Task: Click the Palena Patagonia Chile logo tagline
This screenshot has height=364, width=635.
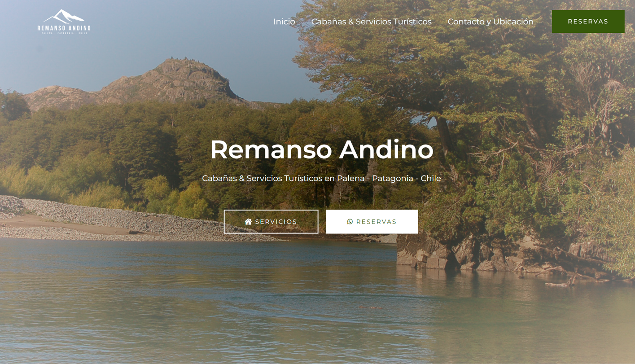Action: 64,33
